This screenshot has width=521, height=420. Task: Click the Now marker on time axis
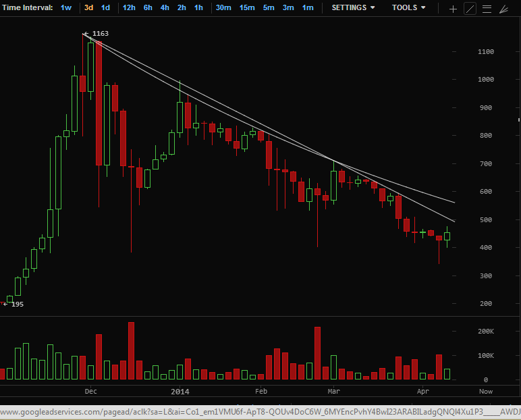(x=486, y=392)
